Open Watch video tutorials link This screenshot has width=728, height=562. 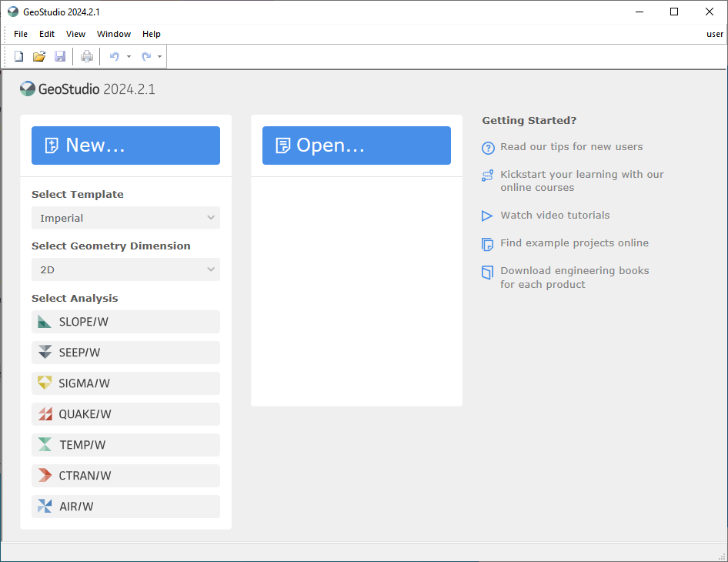tap(555, 215)
